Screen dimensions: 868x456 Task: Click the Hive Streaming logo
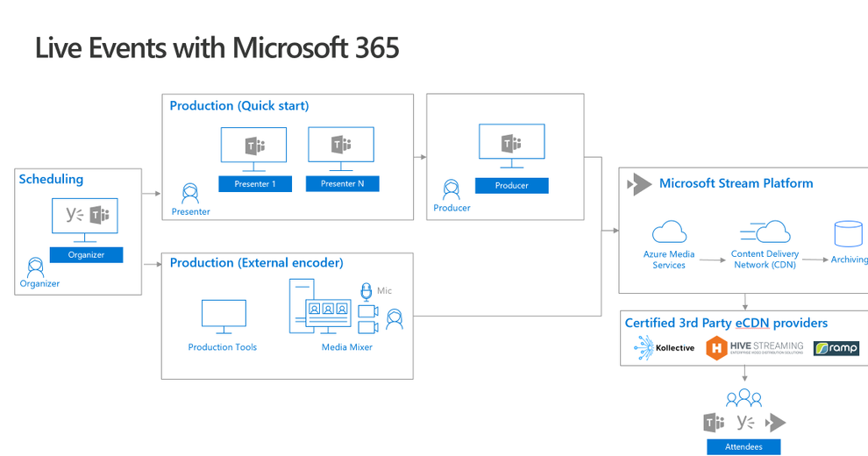(x=755, y=348)
